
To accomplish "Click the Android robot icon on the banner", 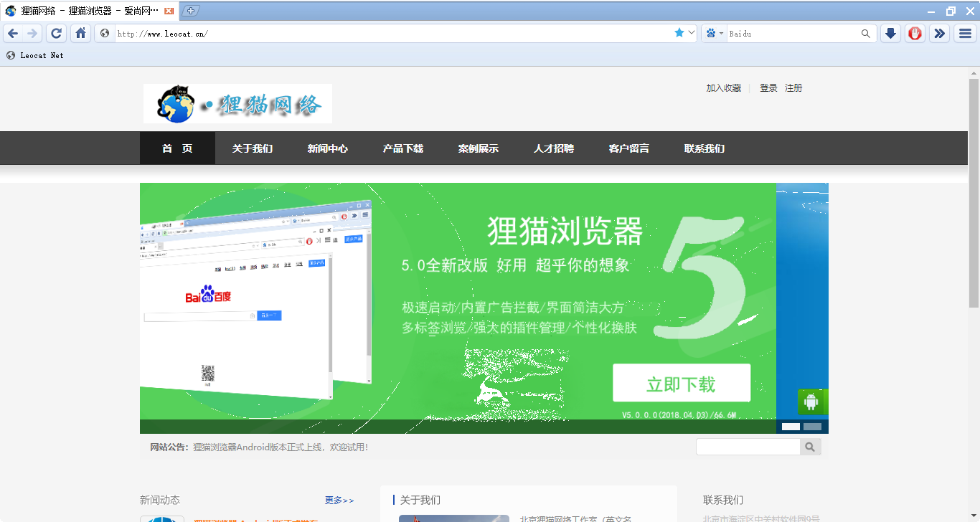I will coord(811,402).
